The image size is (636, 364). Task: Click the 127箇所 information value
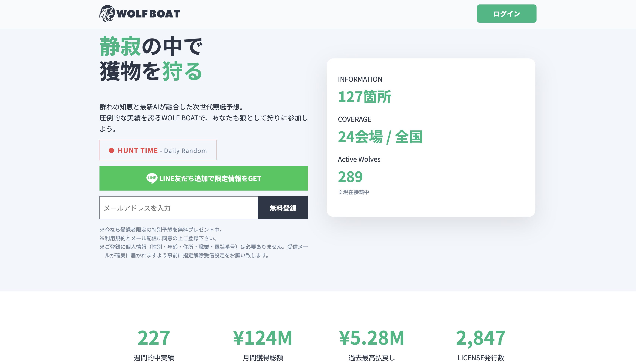tap(364, 97)
